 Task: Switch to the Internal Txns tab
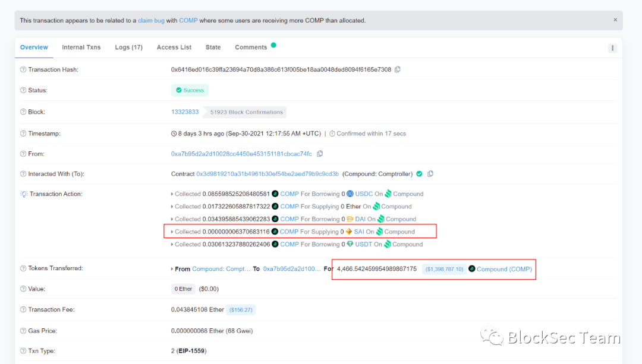pos(81,48)
